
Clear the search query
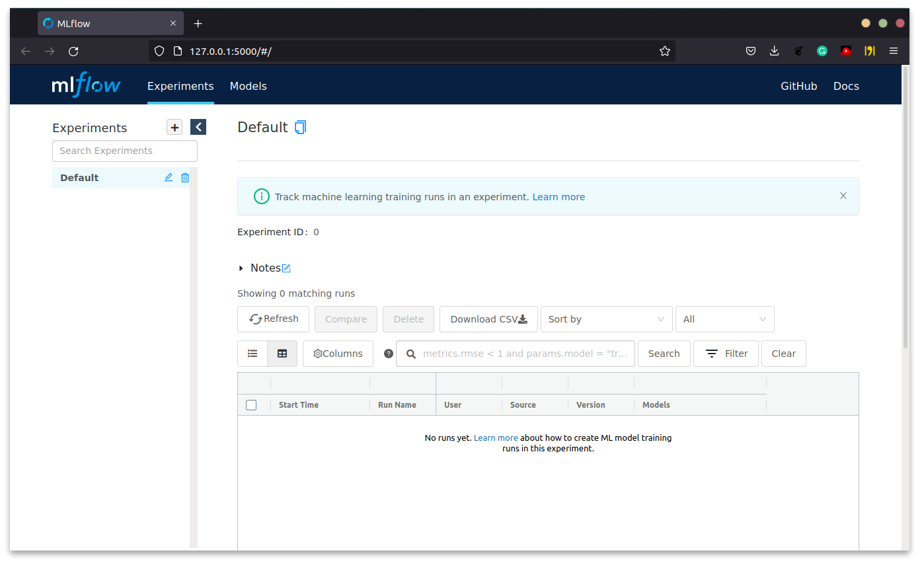point(784,354)
